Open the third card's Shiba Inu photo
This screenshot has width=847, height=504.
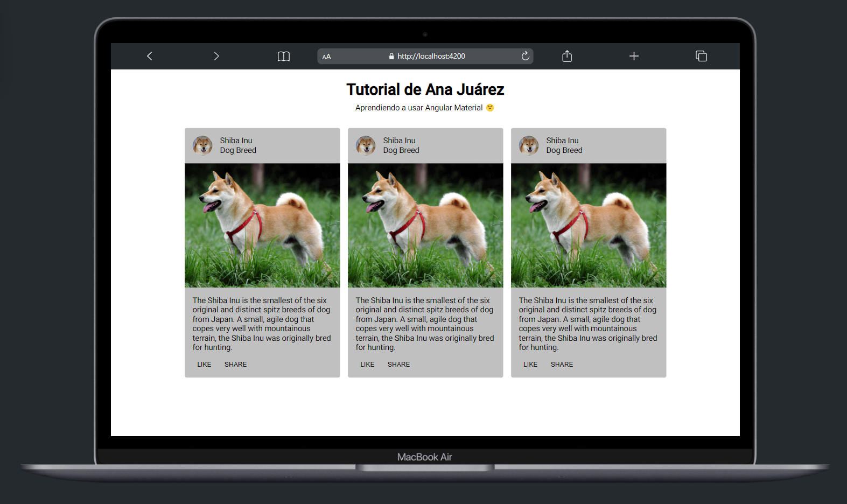click(589, 226)
